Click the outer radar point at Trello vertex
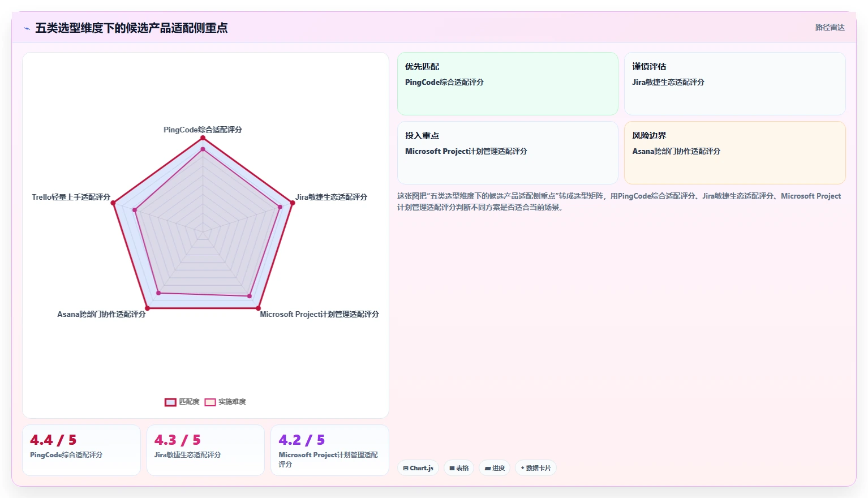 point(113,203)
